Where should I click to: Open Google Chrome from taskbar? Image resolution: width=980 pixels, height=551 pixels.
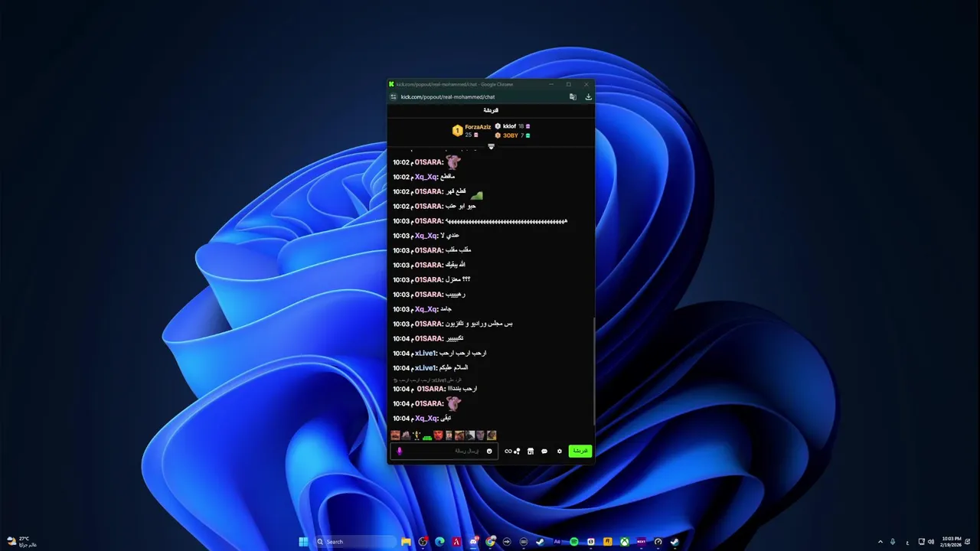490,542
